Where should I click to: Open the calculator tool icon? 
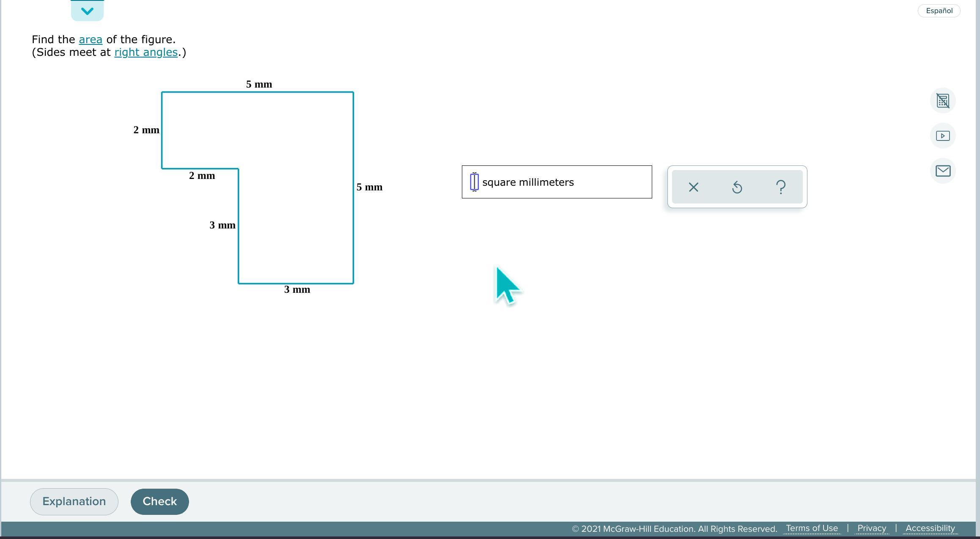(x=942, y=101)
